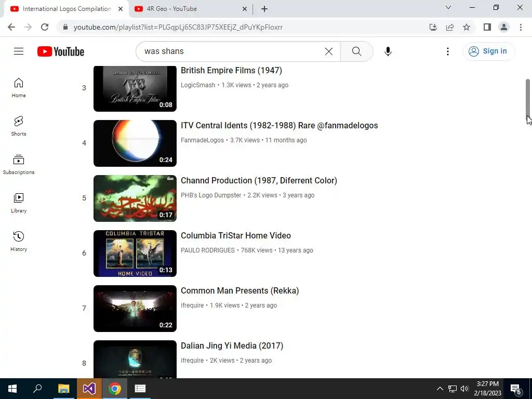
Task: Visit ifrequire channel under Common Man Presents
Action: coord(192,305)
